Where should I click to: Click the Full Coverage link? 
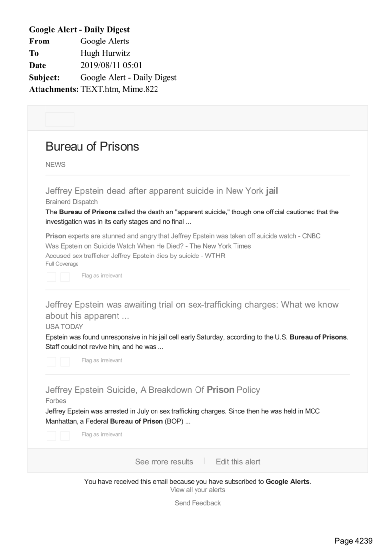[x=62, y=264]
